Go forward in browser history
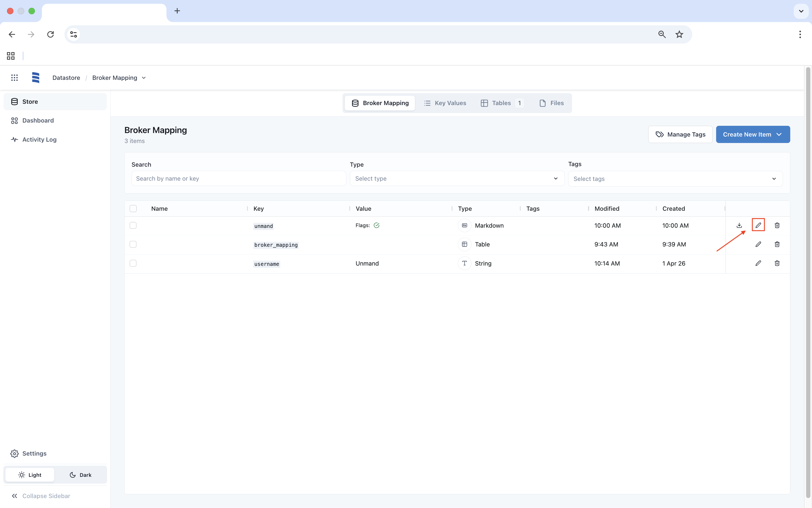812x508 pixels. (x=31, y=34)
